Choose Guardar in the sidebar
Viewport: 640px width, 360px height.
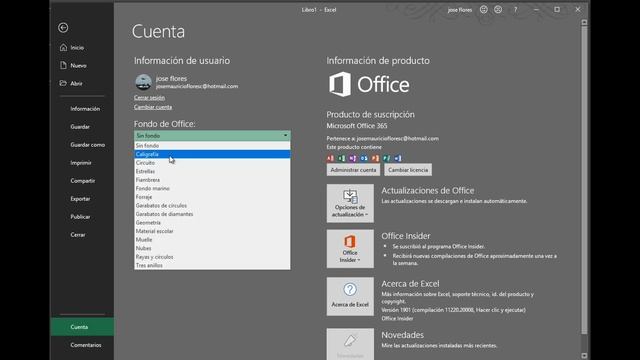82,127
